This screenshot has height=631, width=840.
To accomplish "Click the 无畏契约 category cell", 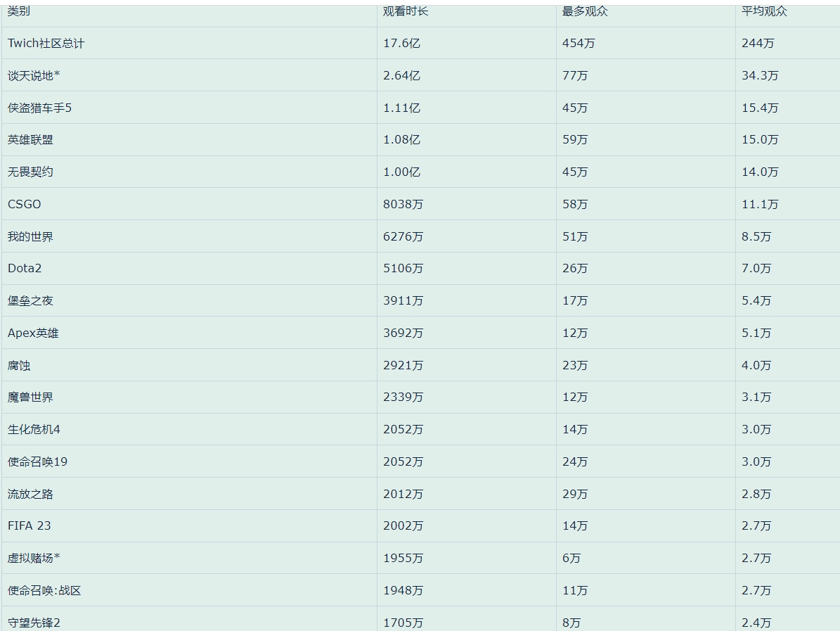I will (x=30, y=172).
